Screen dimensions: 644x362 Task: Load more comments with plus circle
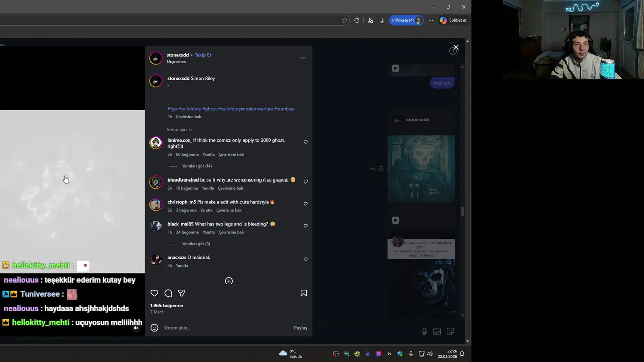pos(229,281)
